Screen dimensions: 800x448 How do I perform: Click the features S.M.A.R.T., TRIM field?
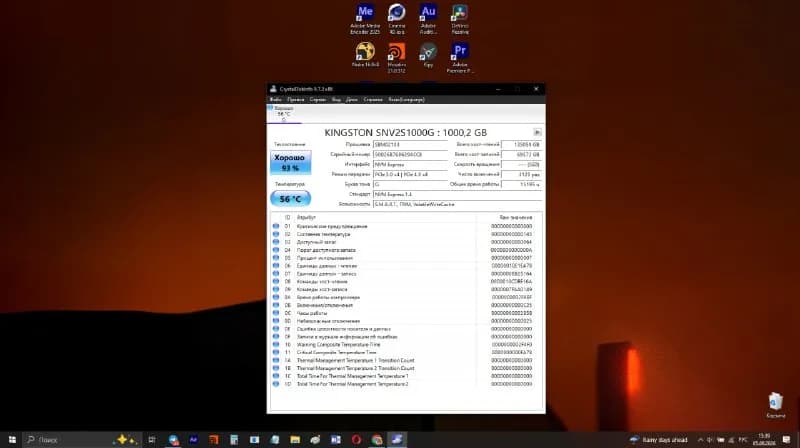tap(457, 204)
